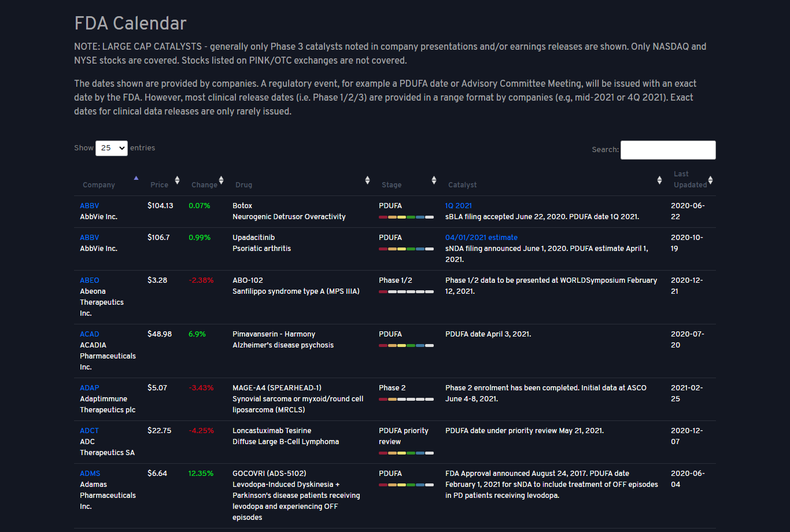Sort table by Stage column
This screenshot has height=532, width=790.
point(407,180)
